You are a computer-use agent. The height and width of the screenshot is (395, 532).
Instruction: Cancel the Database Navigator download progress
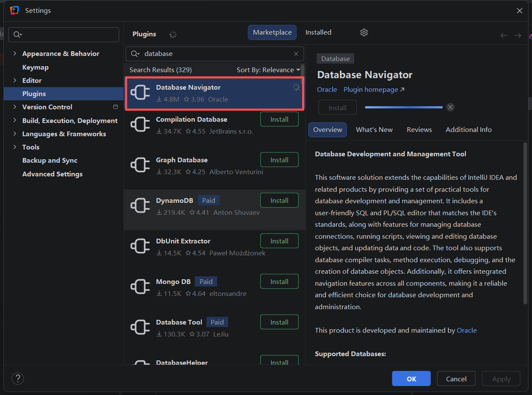(x=450, y=107)
